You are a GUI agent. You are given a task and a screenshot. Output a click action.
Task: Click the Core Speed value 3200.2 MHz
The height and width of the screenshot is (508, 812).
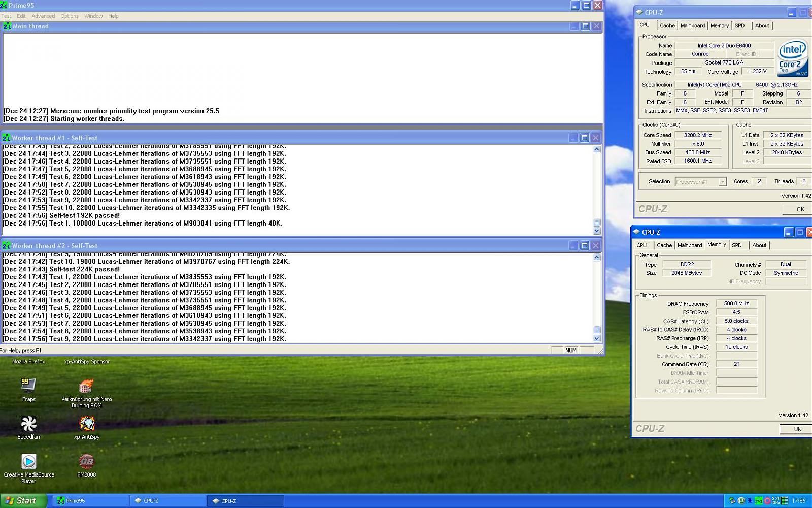click(698, 135)
